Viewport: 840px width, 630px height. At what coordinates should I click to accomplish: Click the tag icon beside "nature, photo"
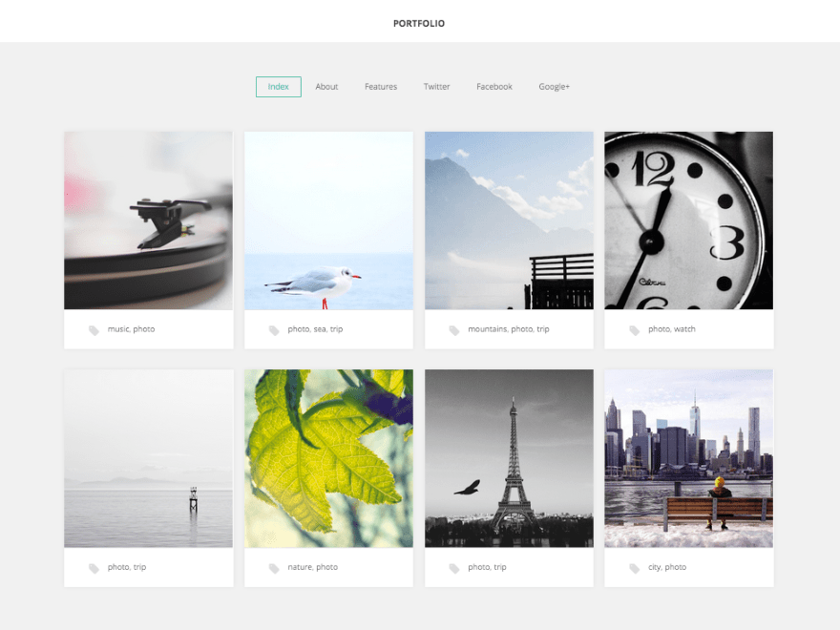[x=273, y=566]
